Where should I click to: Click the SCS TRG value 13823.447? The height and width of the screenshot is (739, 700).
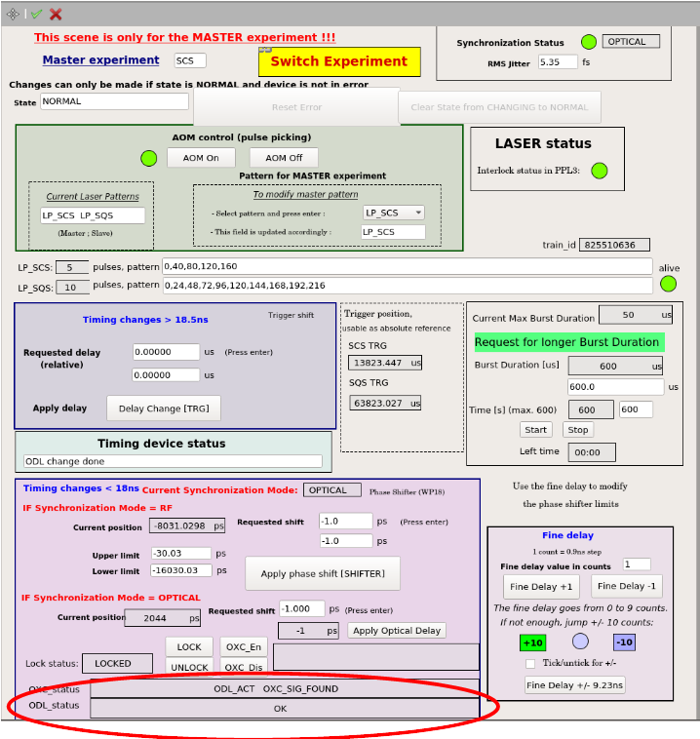click(385, 363)
